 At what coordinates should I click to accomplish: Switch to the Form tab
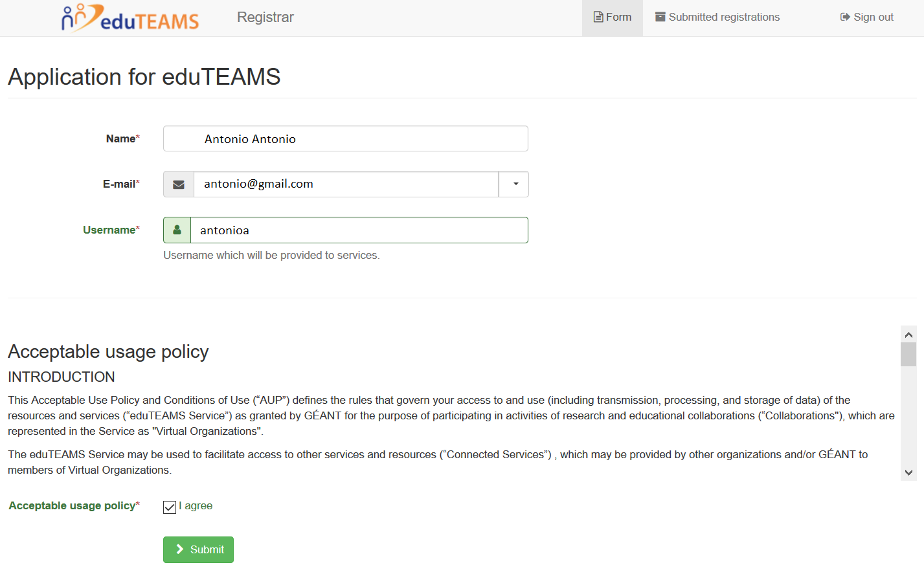613,17
